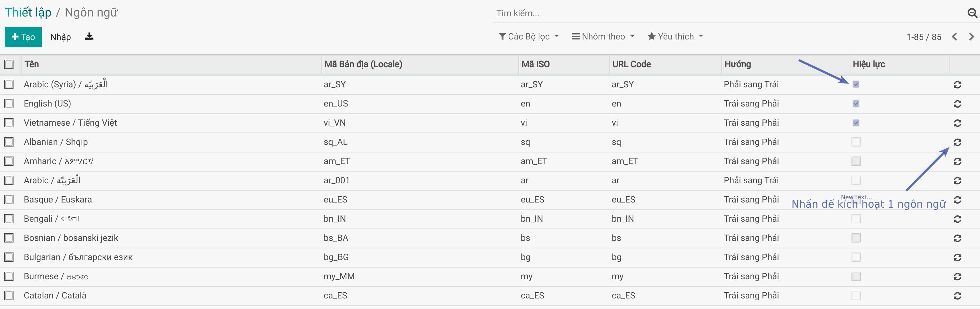
Task: Expand the Nhóm theo dropdown
Action: pyautogui.click(x=603, y=36)
